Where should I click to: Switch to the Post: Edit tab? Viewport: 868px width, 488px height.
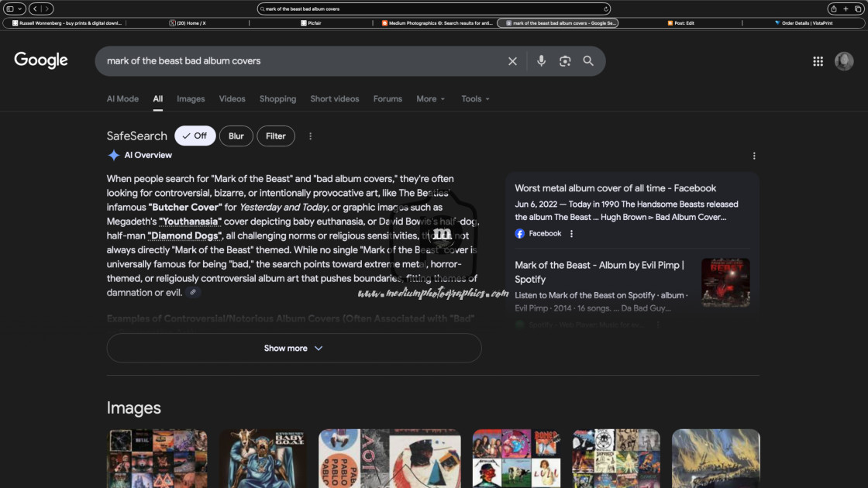pos(680,23)
